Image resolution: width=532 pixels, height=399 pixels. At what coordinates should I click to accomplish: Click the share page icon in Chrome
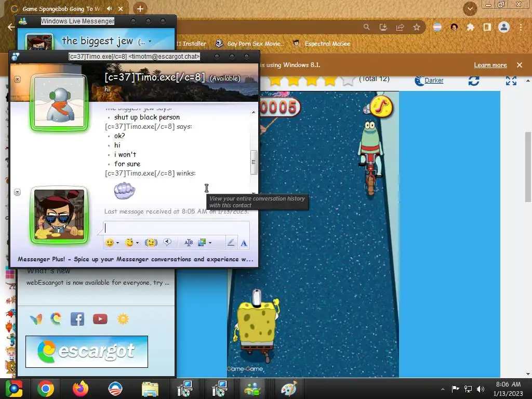tap(400, 27)
